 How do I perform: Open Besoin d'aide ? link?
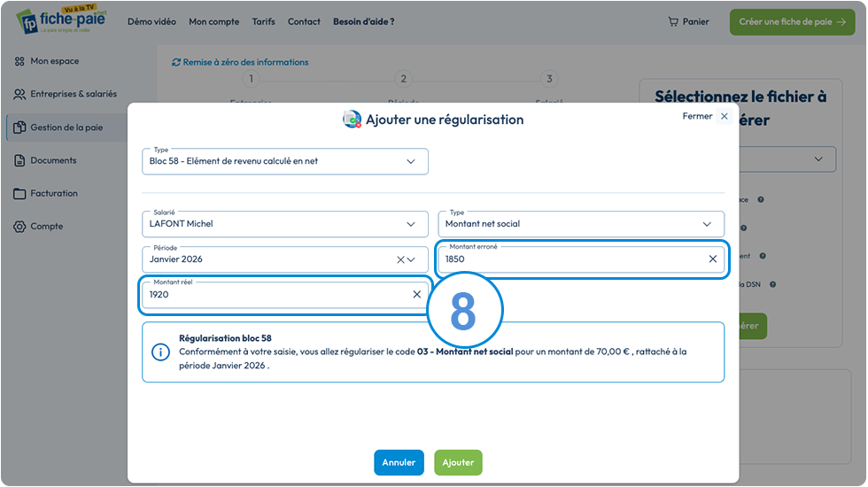tap(364, 21)
